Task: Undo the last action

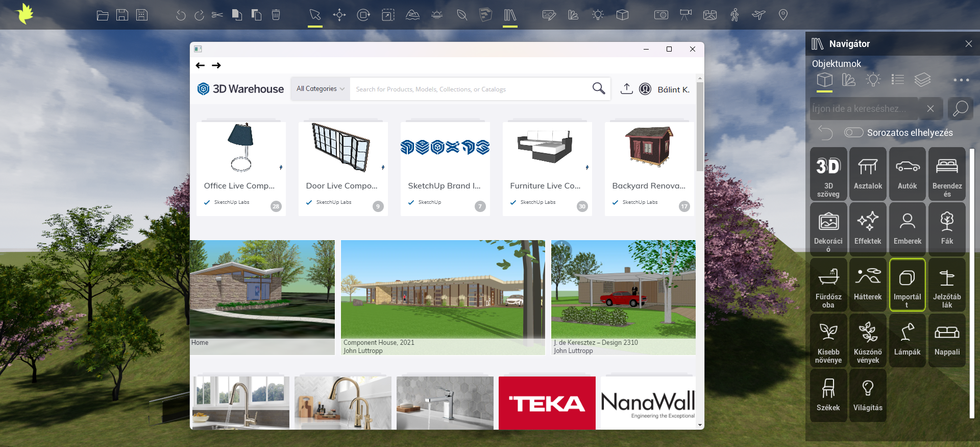Action: point(180,15)
